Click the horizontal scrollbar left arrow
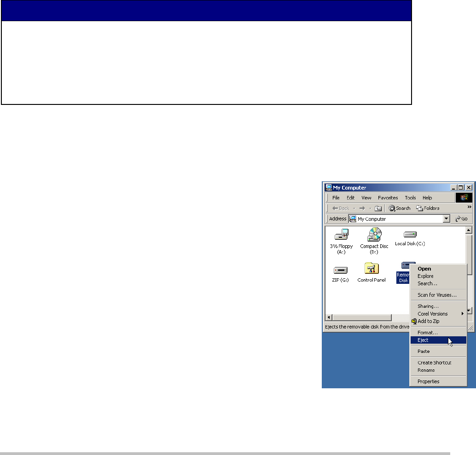Image resolution: width=476 pixels, height=455 pixels. pyautogui.click(x=329, y=317)
